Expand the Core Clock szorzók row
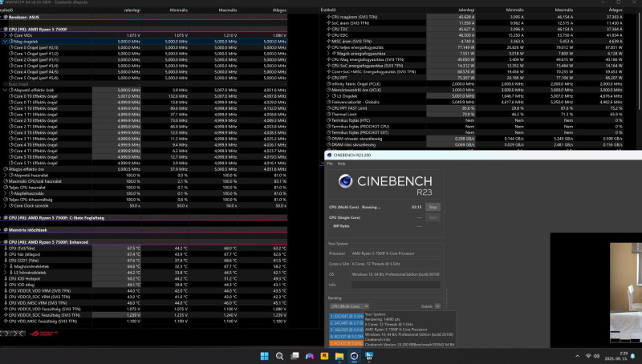 tap(6, 205)
